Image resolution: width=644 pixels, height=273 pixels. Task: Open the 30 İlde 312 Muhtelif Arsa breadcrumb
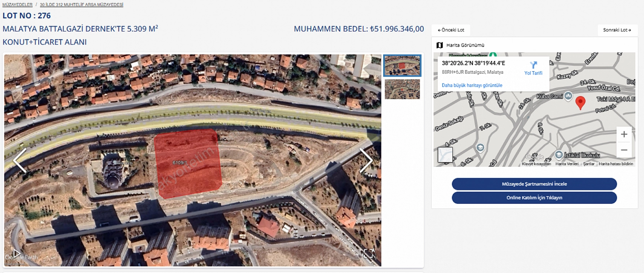82,5
